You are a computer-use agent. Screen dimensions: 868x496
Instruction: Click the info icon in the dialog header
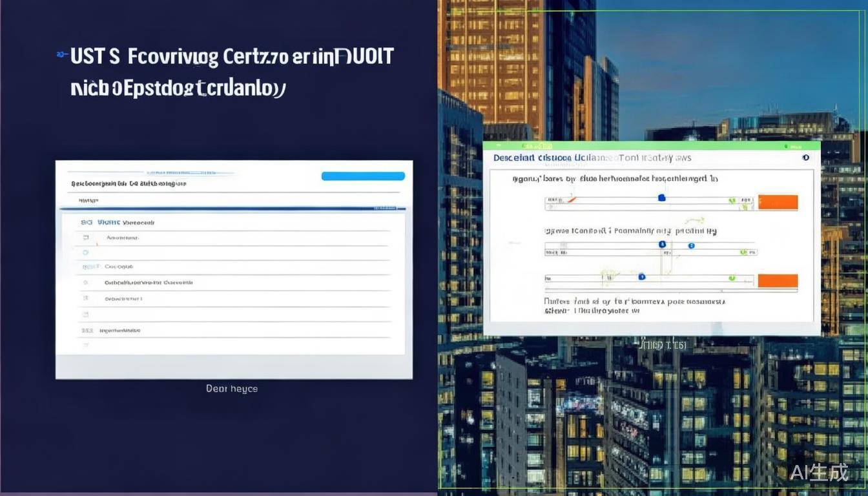pyautogui.click(x=806, y=158)
